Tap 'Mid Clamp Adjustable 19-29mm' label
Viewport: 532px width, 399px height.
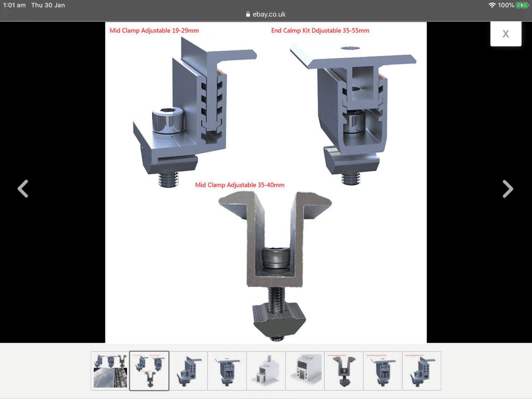click(154, 31)
